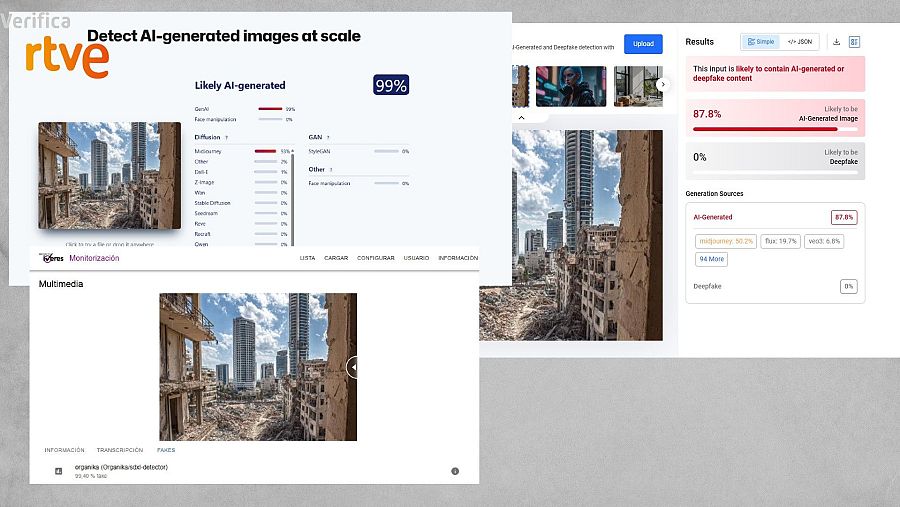900x507 pixels.
Task: Click the Veres logo in the Monitorización bar
Action: point(51,258)
